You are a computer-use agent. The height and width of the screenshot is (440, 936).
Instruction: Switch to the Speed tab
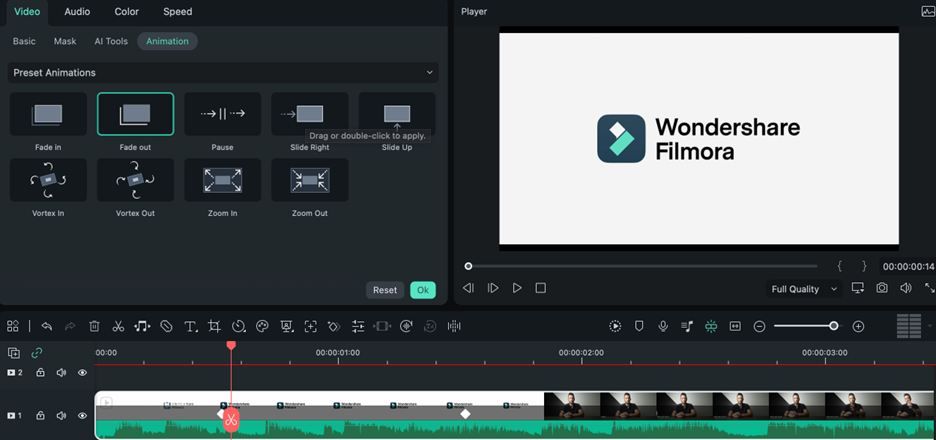[177, 11]
